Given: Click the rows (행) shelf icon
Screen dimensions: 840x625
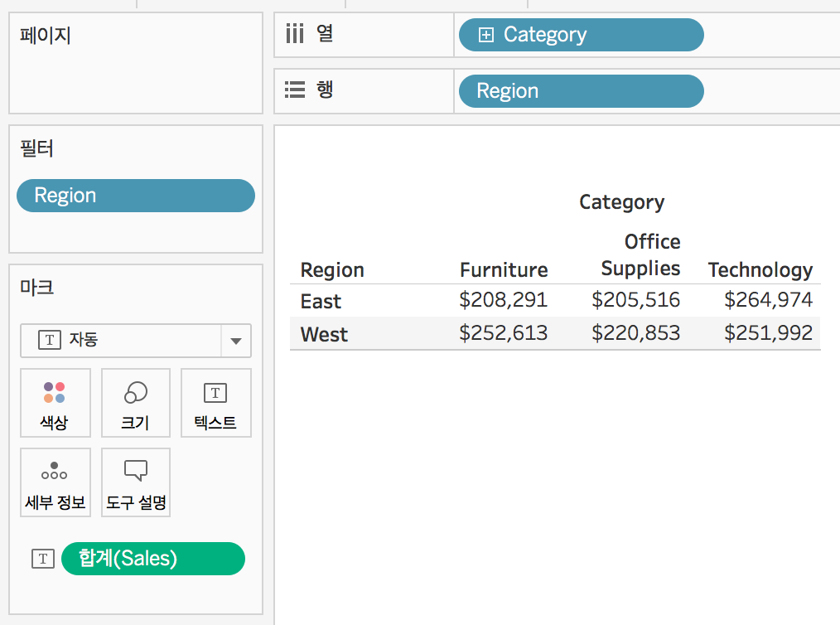Looking at the screenshot, I should pyautogui.click(x=295, y=90).
